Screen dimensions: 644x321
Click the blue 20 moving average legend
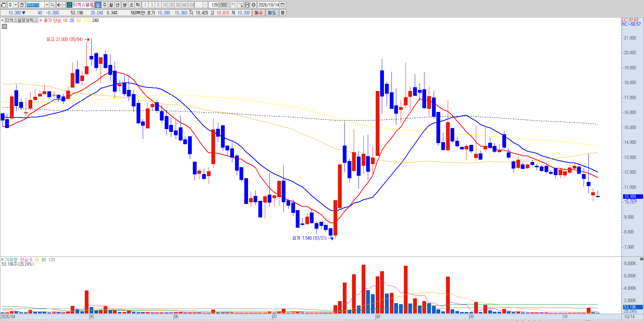click(x=72, y=20)
